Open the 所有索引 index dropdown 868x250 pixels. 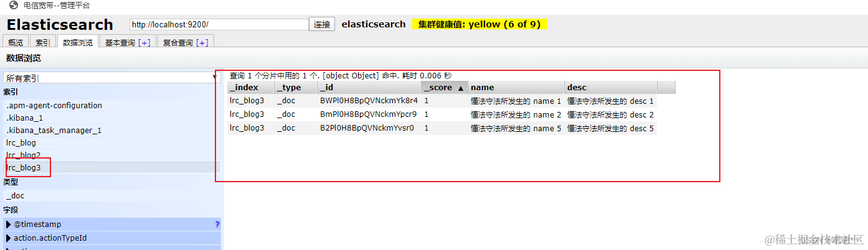(111, 78)
